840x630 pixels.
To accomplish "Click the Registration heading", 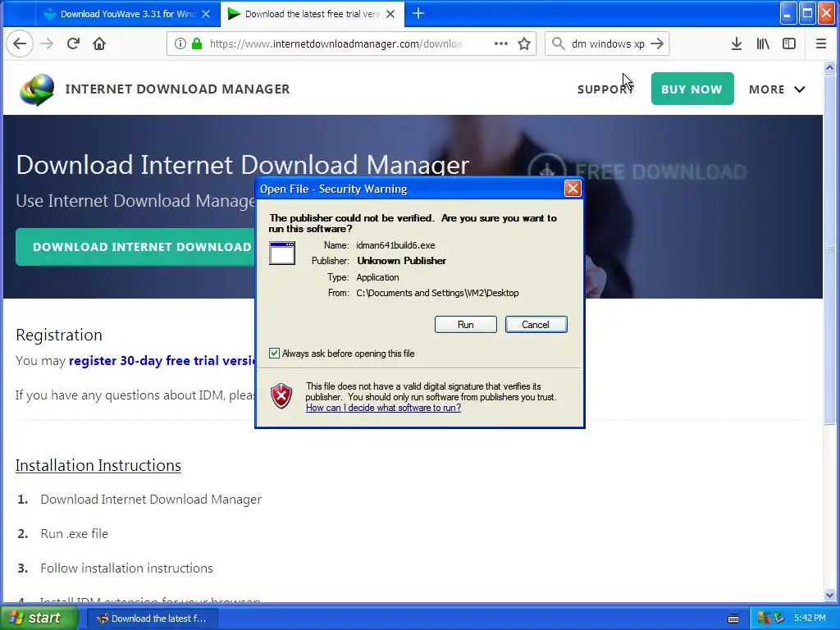I will pyautogui.click(x=59, y=335).
